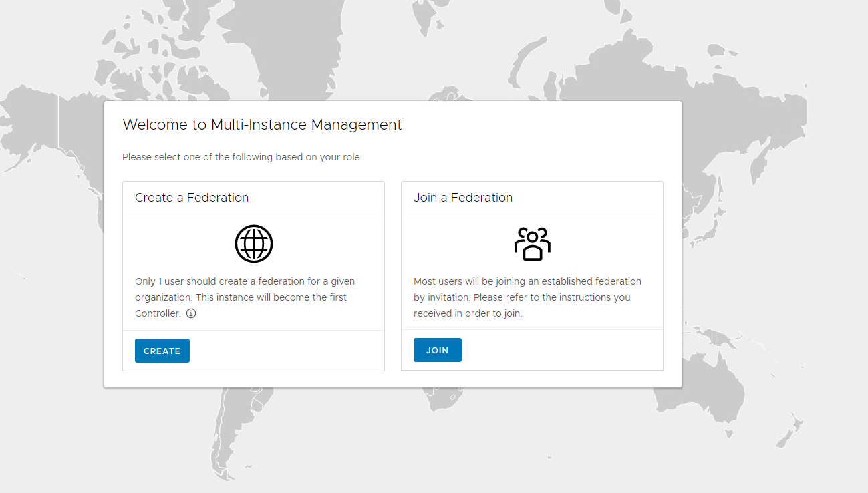The height and width of the screenshot is (493, 868).
Task: Click the users group icon in Join card
Action: click(x=532, y=244)
